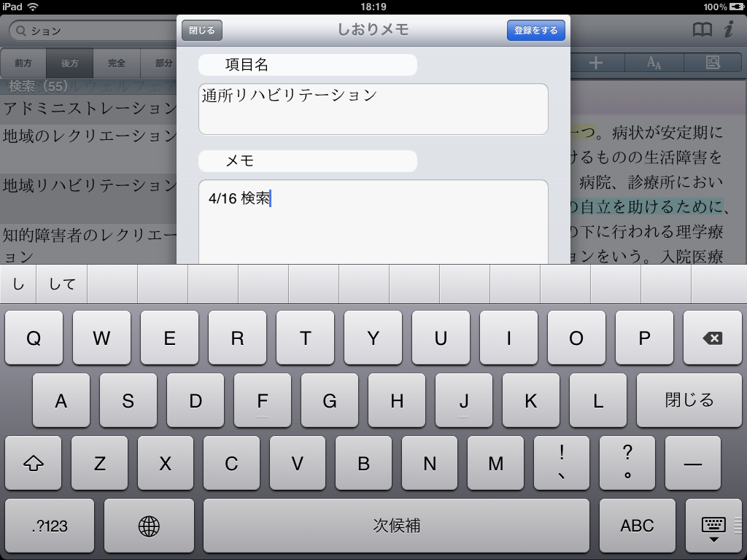This screenshot has width=747, height=560.
Task: Select the 完全 match tab
Action: pos(117,63)
